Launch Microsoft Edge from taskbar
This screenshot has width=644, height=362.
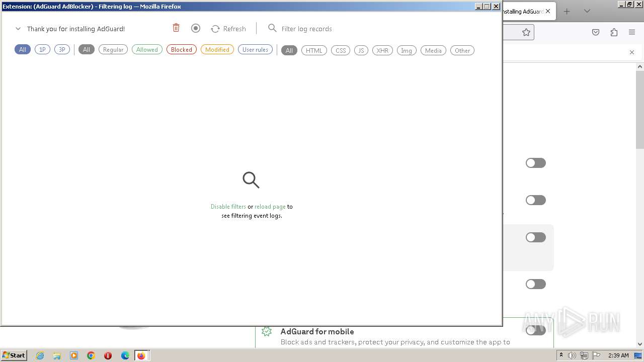click(125, 355)
